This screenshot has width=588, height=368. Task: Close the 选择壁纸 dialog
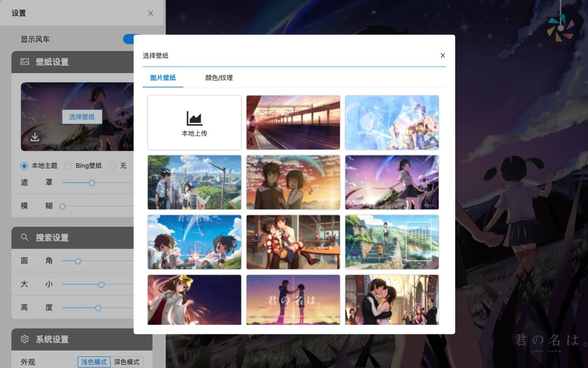pos(443,55)
